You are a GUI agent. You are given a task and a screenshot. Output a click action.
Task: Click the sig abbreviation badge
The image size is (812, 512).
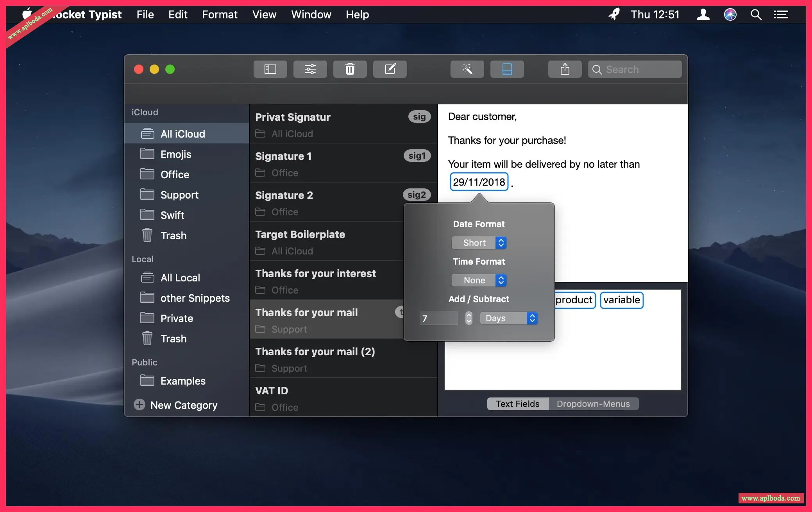coord(419,116)
